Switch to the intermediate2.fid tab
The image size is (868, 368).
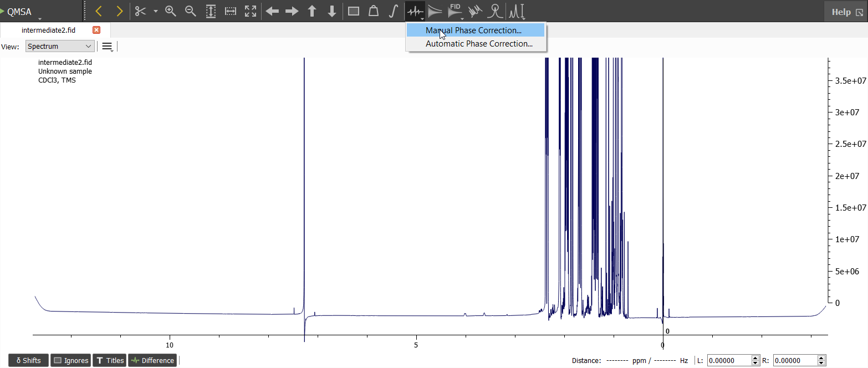(x=48, y=30)
